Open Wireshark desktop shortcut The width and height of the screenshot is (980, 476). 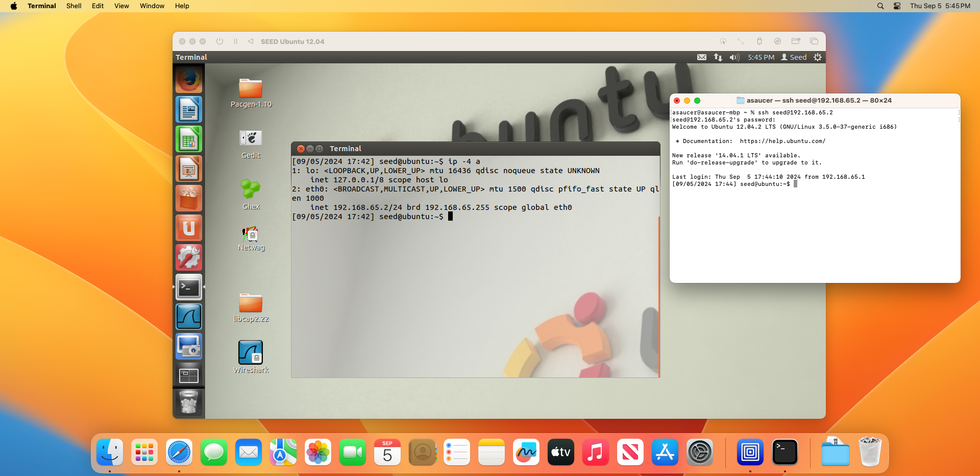tap(251, 353)
